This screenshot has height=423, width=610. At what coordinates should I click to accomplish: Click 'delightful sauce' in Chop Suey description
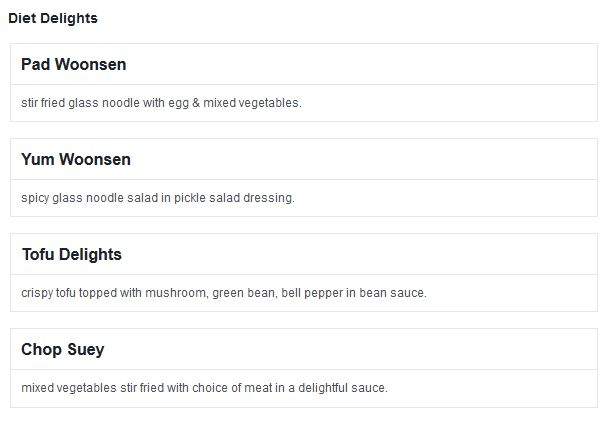coord(342,388)
